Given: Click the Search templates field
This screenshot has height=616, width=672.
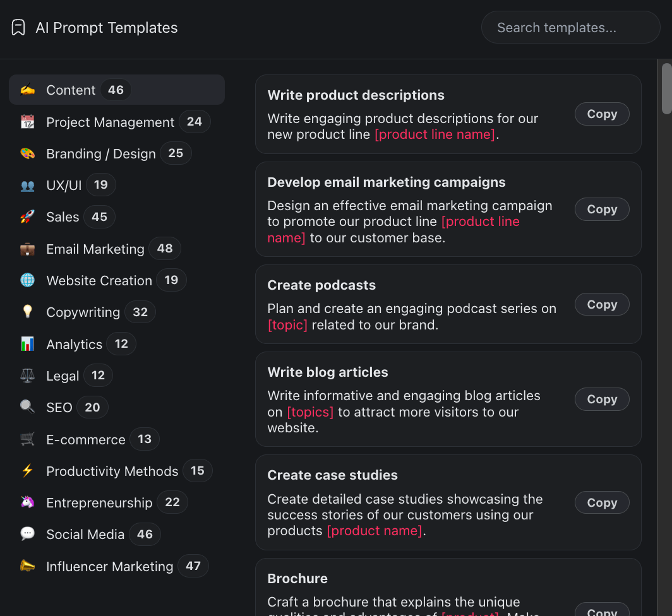Looking at the screenshot, I should [x=569, y=27].
